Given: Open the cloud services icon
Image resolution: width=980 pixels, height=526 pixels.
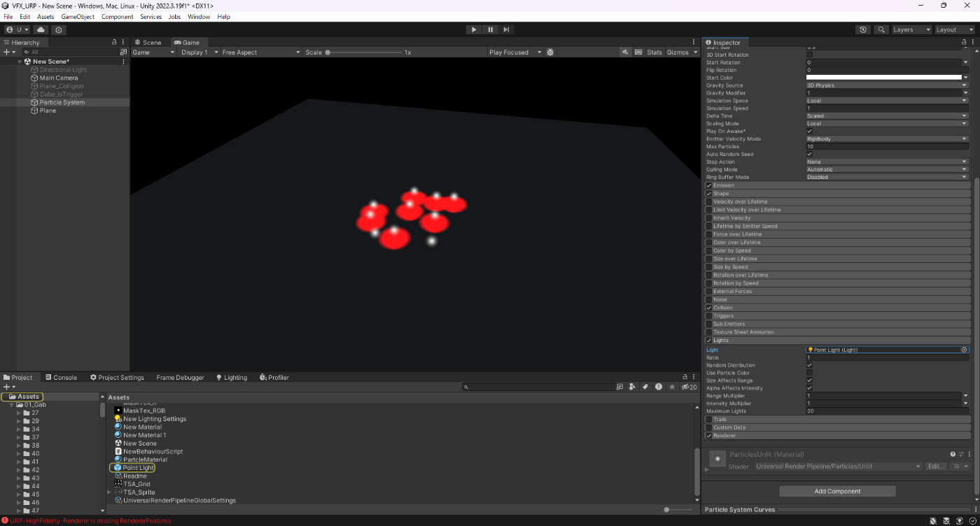Looking at the screenshot, I should (41, 29).
